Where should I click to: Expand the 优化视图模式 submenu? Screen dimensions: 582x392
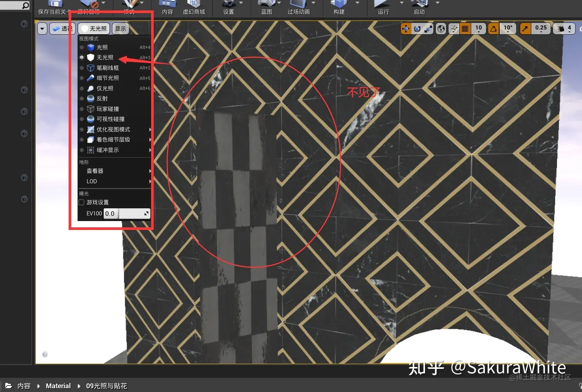pyautogui.click(x=115, y=129)
